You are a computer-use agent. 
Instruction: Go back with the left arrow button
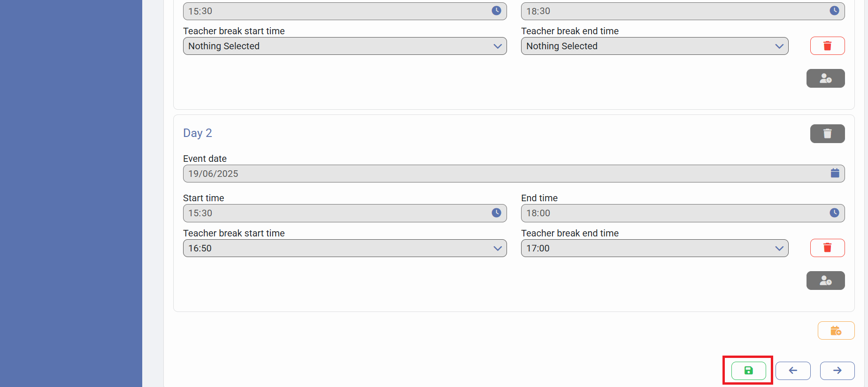pos(793,371)
